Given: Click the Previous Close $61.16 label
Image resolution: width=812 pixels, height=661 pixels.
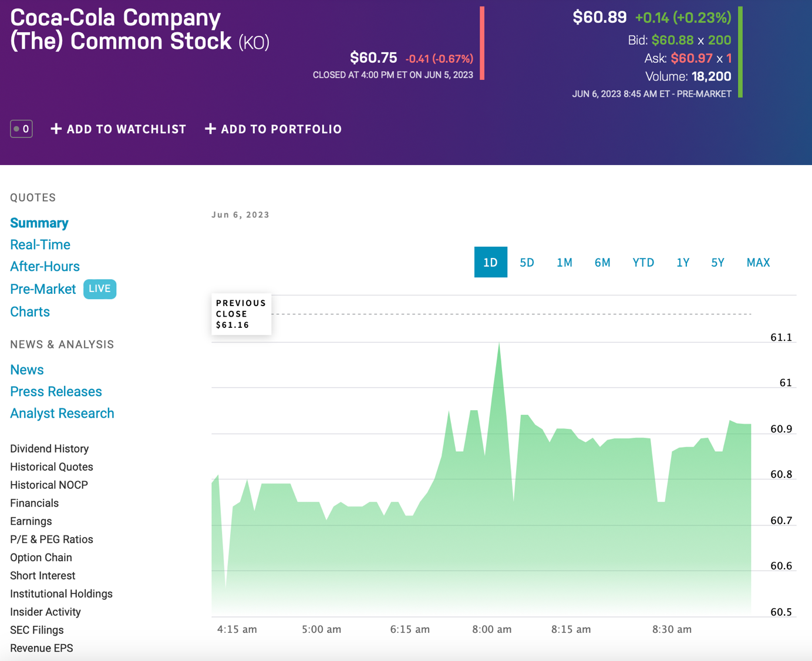Looking at the screenshot, I should click(x=241, y=314).
